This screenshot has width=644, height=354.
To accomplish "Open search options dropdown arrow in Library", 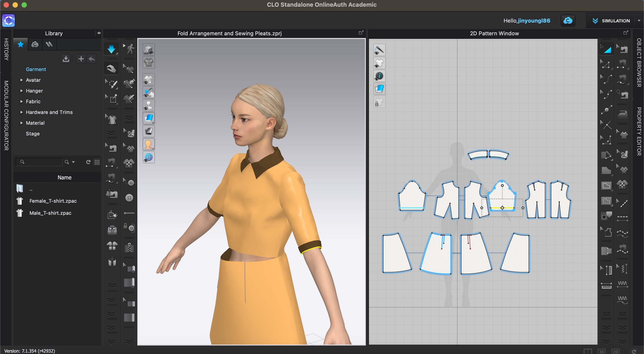I will [73, 162].
